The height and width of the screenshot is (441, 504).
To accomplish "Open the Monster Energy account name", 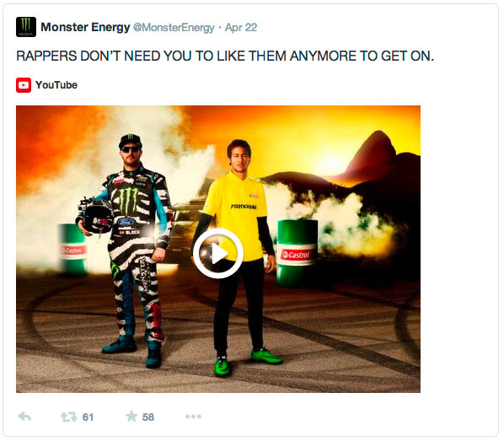I will [x=85, y=27].
